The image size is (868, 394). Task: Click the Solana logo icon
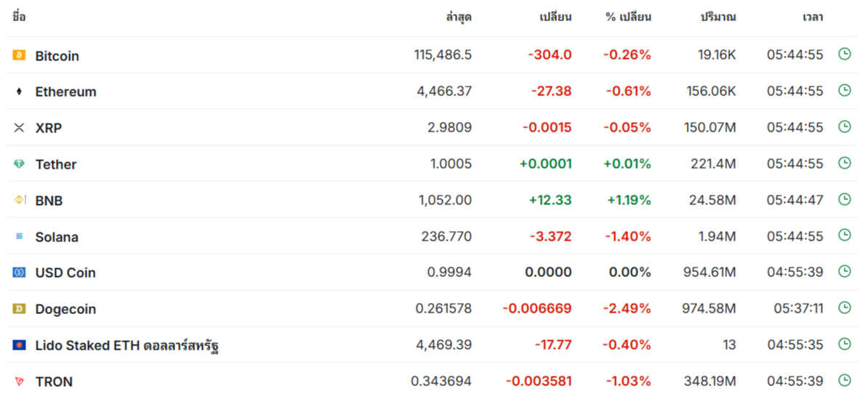pos(20,236)
